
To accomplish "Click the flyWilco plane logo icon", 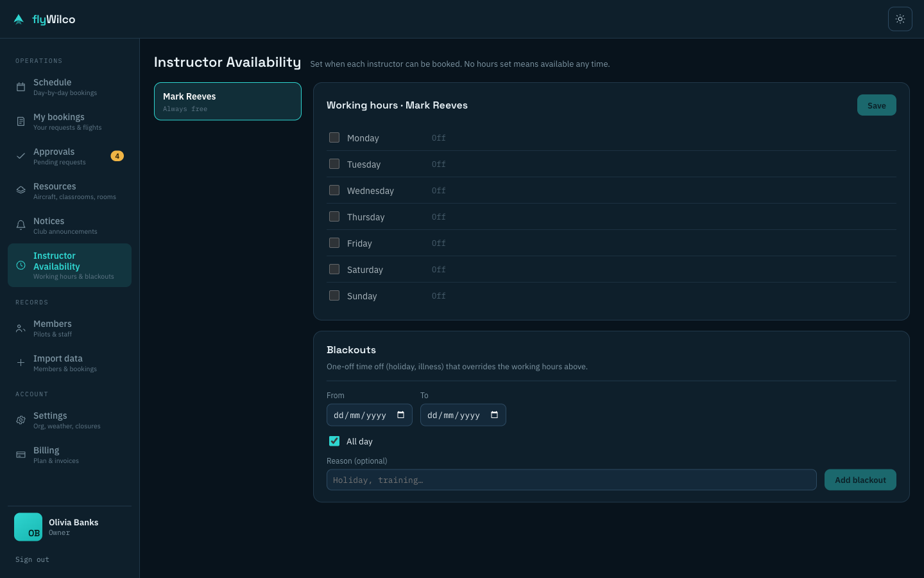I will pos(19,19).
